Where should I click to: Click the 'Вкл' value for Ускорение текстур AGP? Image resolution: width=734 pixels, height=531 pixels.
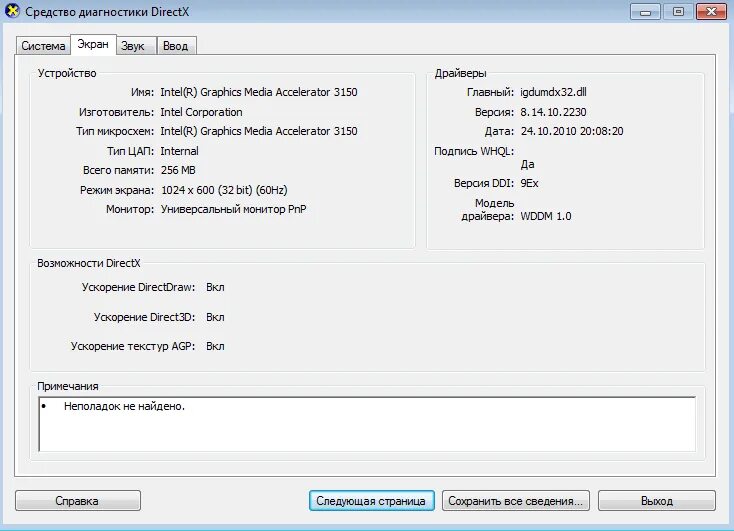(215, 347)
